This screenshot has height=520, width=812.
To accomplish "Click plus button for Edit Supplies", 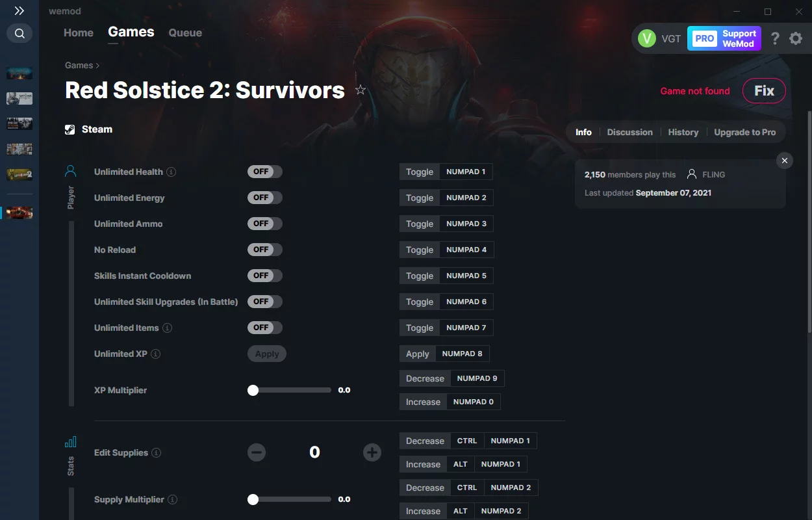I will 372,452.
